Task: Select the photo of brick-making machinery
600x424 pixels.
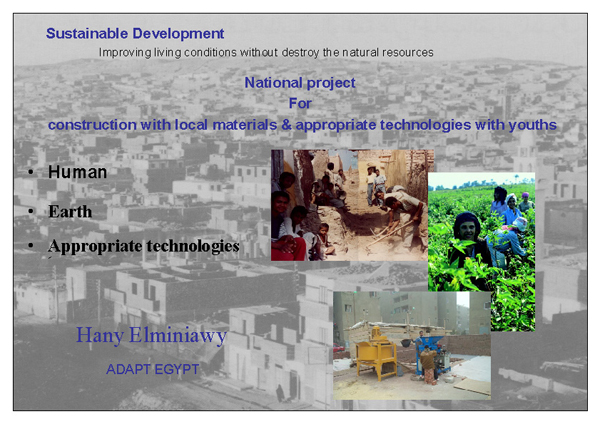Action: [x=411, y=346]
